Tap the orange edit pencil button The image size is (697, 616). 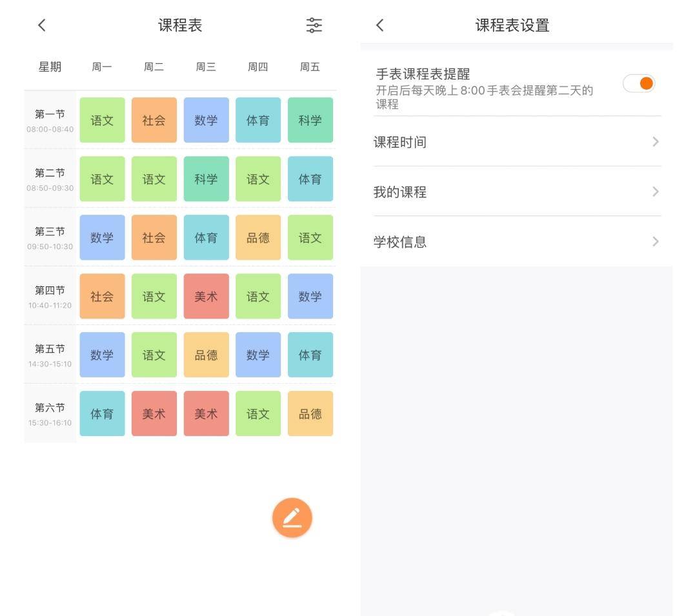point(292,517)
